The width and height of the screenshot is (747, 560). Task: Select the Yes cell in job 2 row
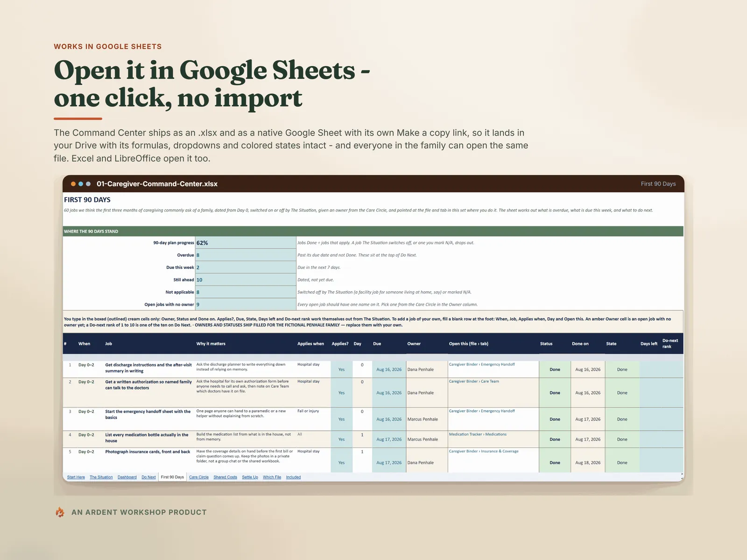pos(341,392)
